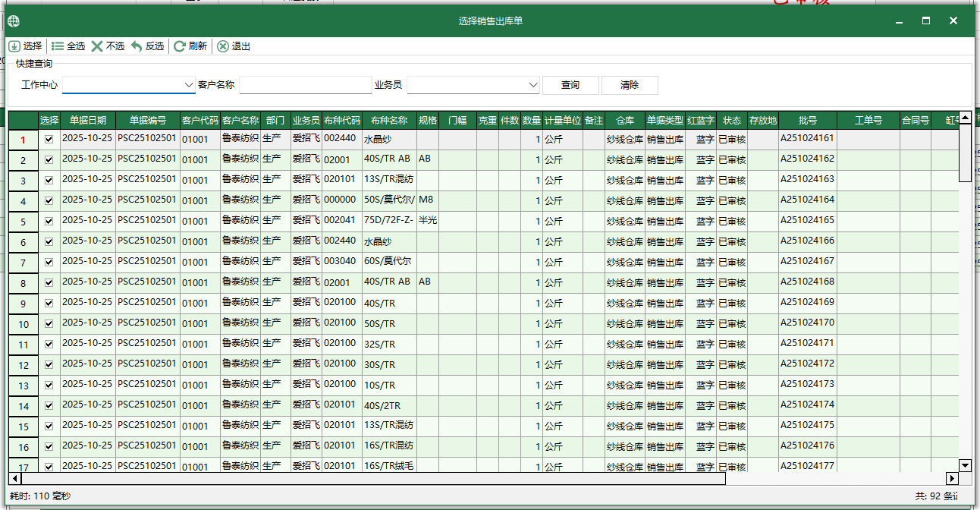
Task: Click the horizontal scrollbar's right arrow
Action: tap(952, 478)
